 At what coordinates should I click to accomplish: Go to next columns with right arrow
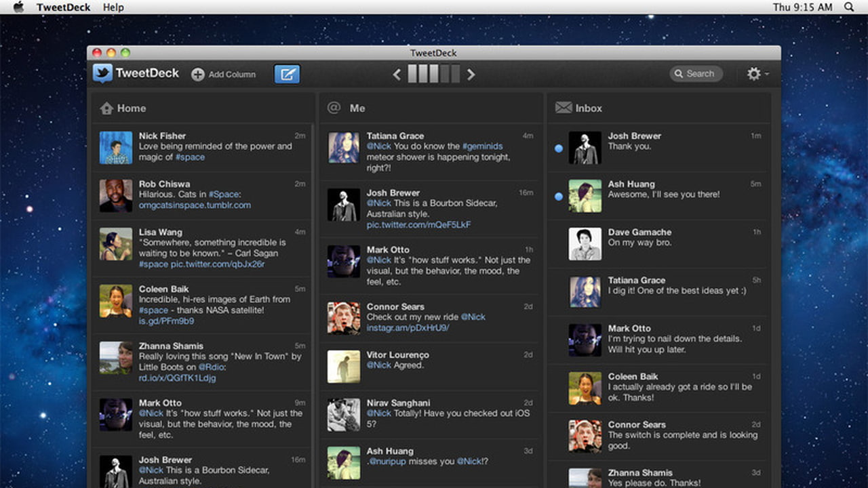(x=471, y=75)
